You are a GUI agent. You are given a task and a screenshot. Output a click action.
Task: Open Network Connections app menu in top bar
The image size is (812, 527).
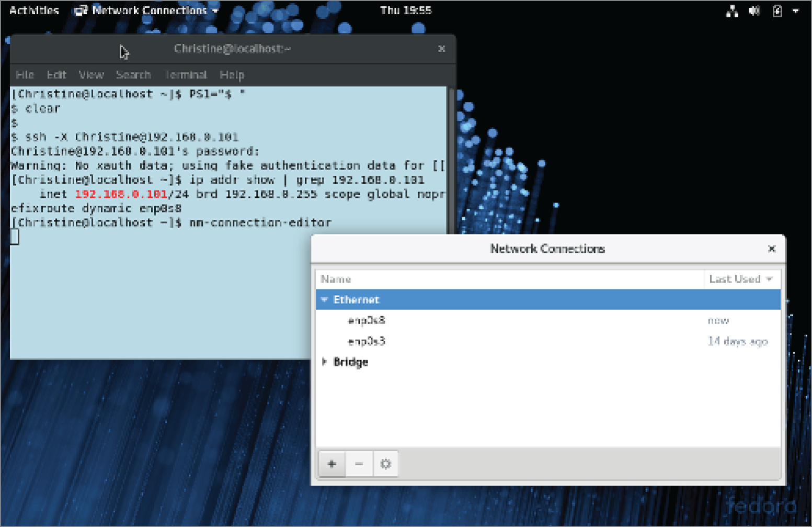pos(146,10)
